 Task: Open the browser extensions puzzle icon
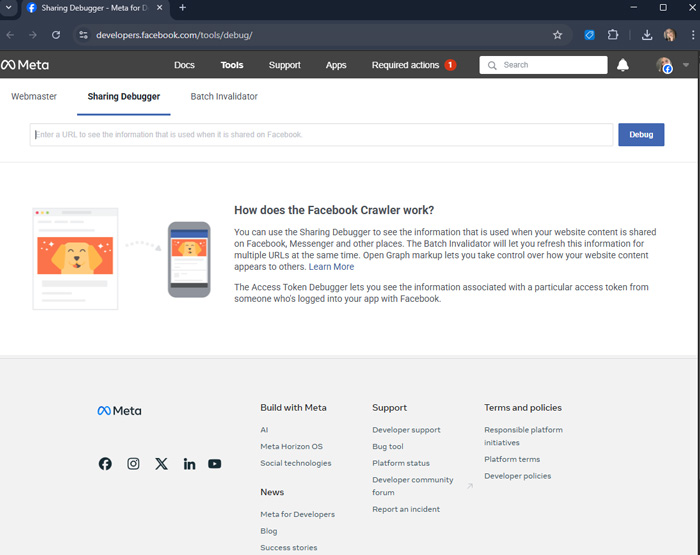pyautogui.click(x=614, y=34)
